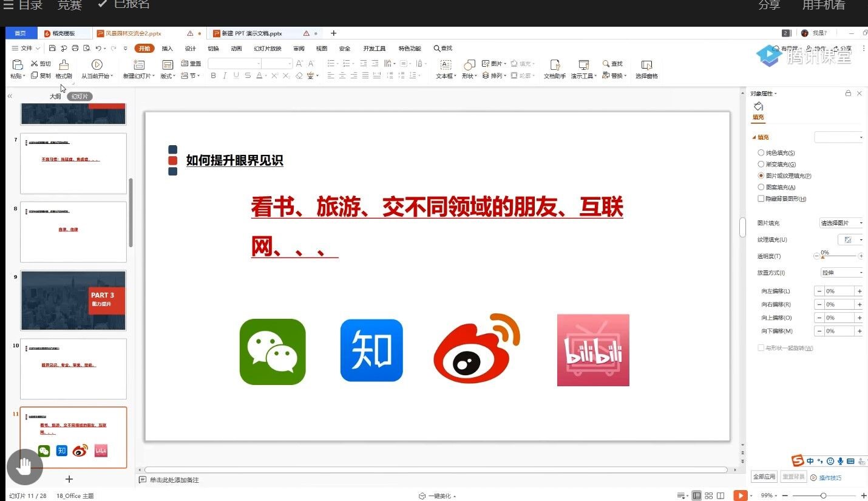868x501 pixels.
Task: Click the transparency (透明度) slider
Action: (x=838, y=256)
